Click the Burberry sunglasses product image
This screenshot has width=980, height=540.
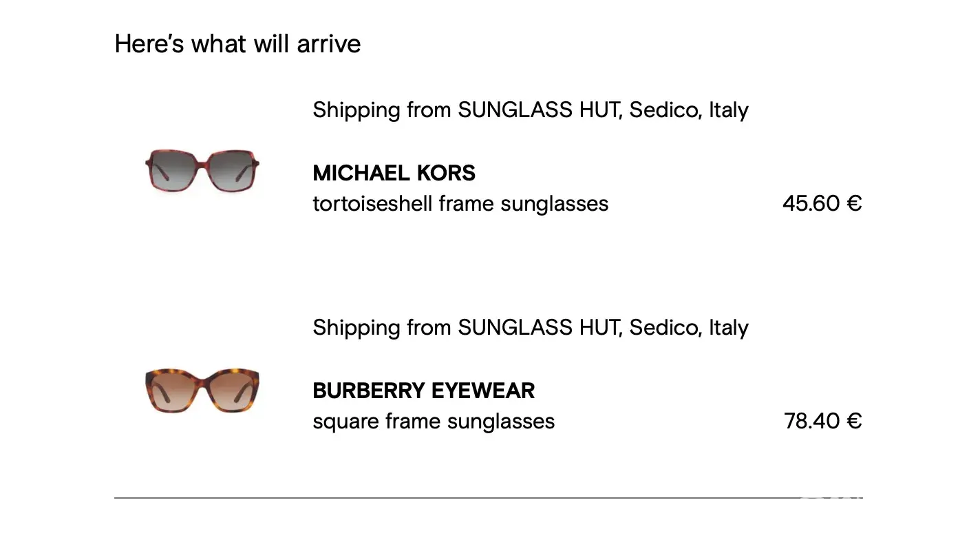point(202,391)
